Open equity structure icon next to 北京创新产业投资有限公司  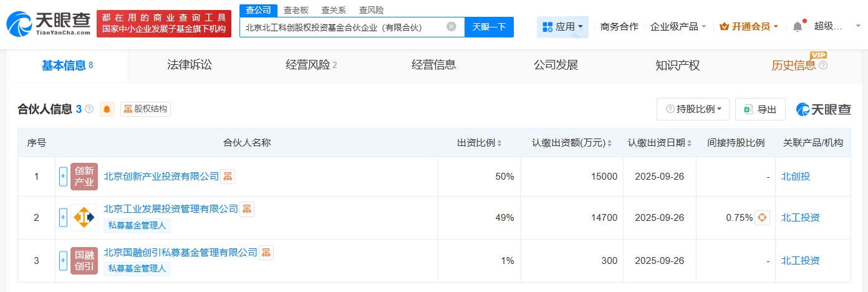point(228,177)
